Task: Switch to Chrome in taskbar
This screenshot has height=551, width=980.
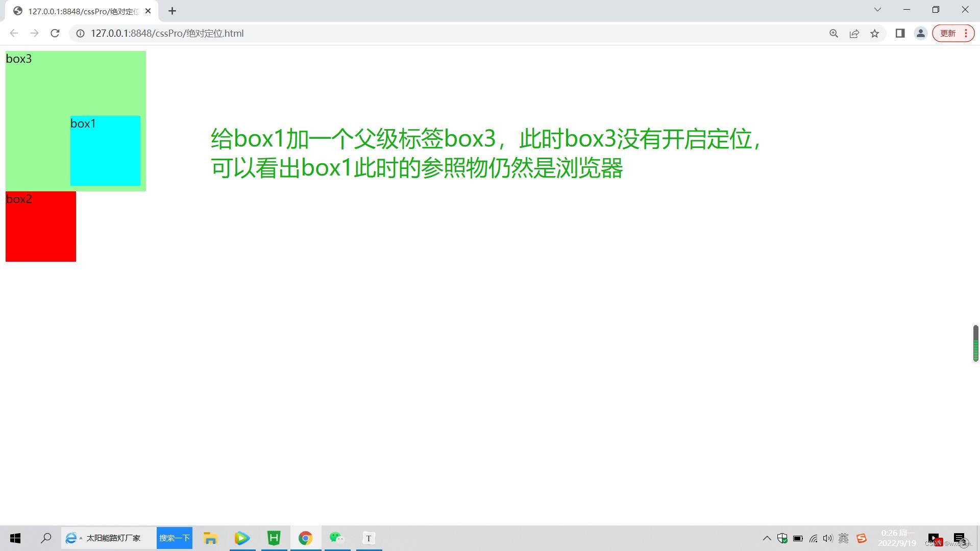Action: pos(306,538)
